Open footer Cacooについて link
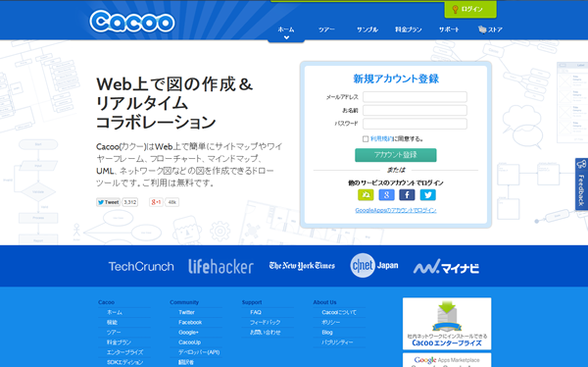Viewport: 588px width, 367px height. click(339, 312)
